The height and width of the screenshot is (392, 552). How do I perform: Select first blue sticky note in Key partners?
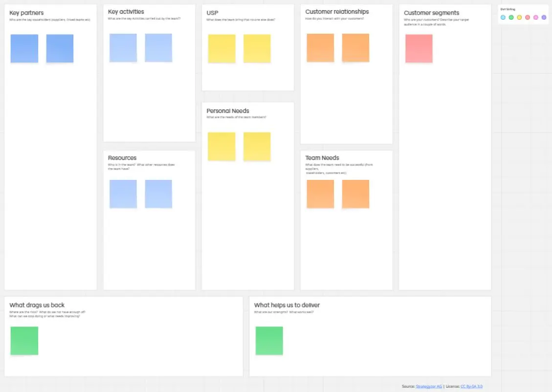tap(24, 48)
